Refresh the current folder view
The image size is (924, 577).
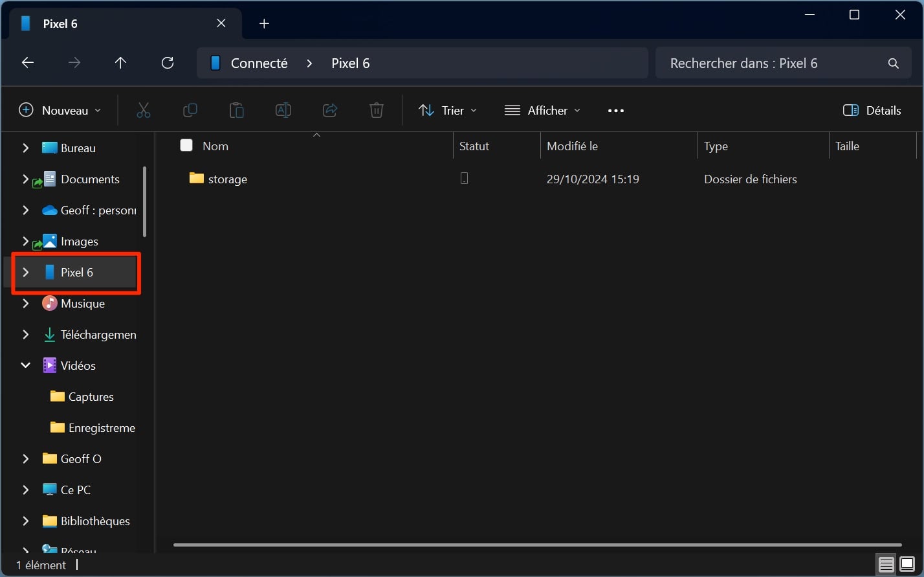[x=168, y=63]
